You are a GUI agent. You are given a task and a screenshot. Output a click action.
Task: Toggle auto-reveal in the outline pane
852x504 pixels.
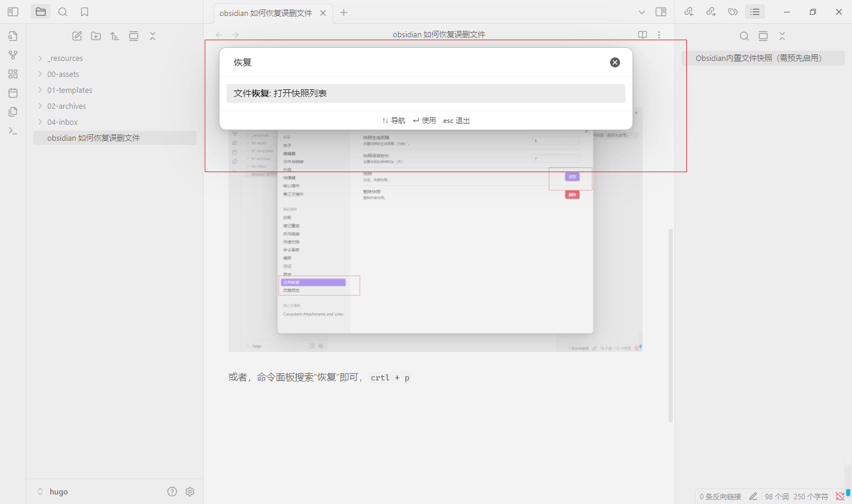pos(763,36)
